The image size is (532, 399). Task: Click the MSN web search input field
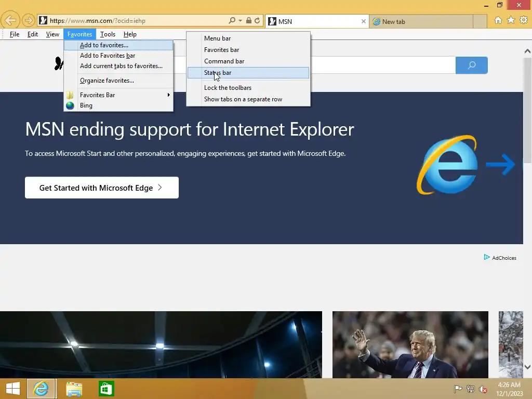pyautogui.click(x=382, y=65)
